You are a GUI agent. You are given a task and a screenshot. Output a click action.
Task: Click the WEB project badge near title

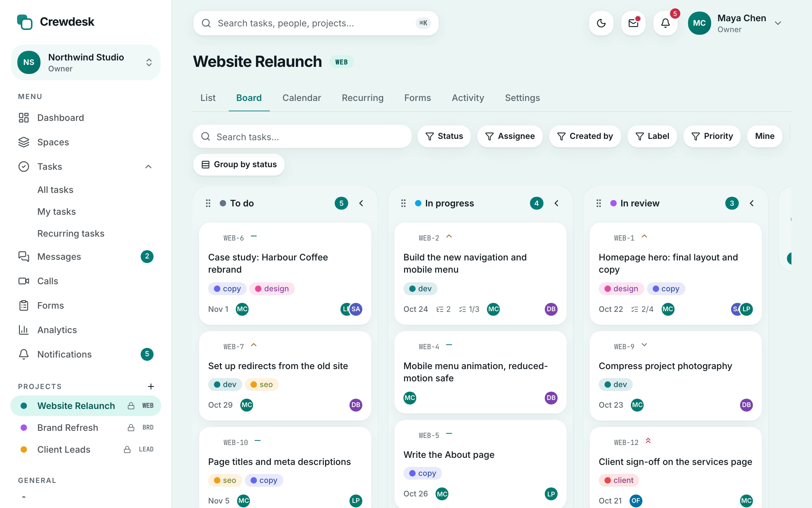[x=341, y=62]
